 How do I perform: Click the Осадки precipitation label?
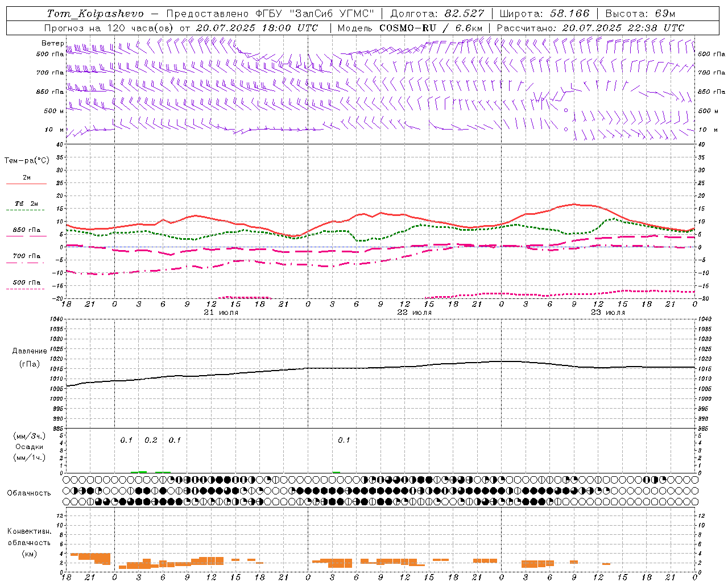30,447
